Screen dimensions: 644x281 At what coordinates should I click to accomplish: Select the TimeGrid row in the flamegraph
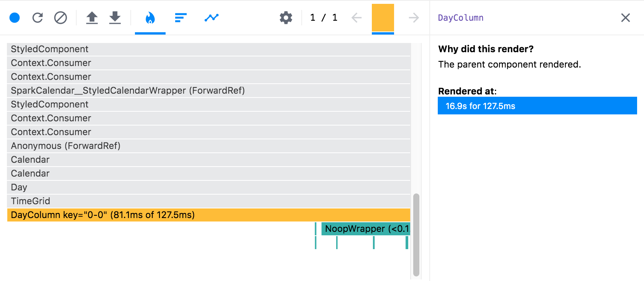click(153, 201)
